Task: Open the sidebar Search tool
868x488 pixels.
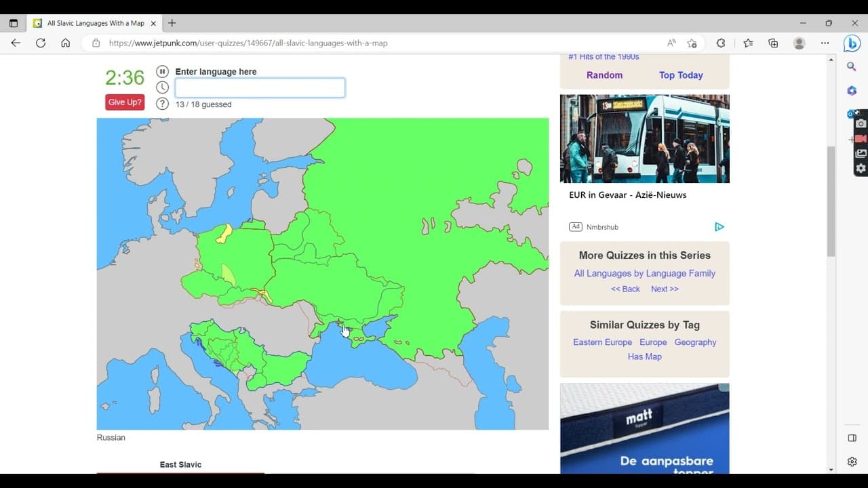Action: [x=852, y=66]
